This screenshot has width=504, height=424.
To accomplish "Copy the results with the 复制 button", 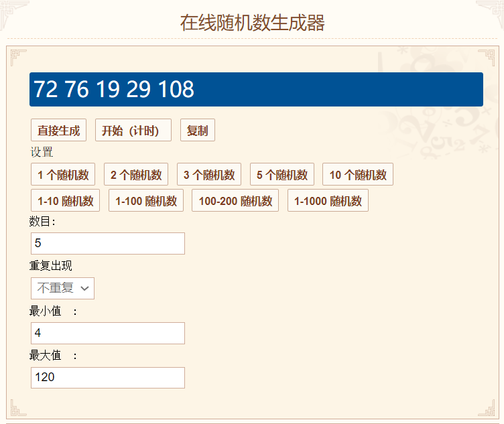I will tap(197, 130).
